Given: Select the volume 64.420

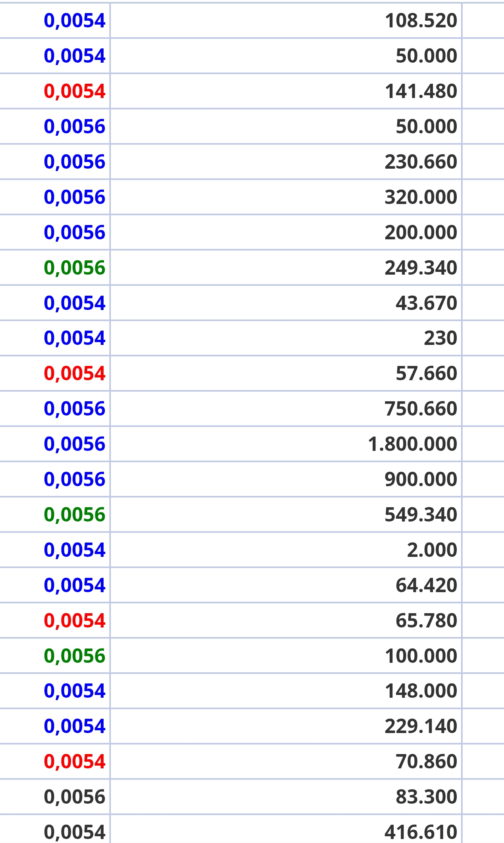Looking at the screenshot, I should pos(426,585).
